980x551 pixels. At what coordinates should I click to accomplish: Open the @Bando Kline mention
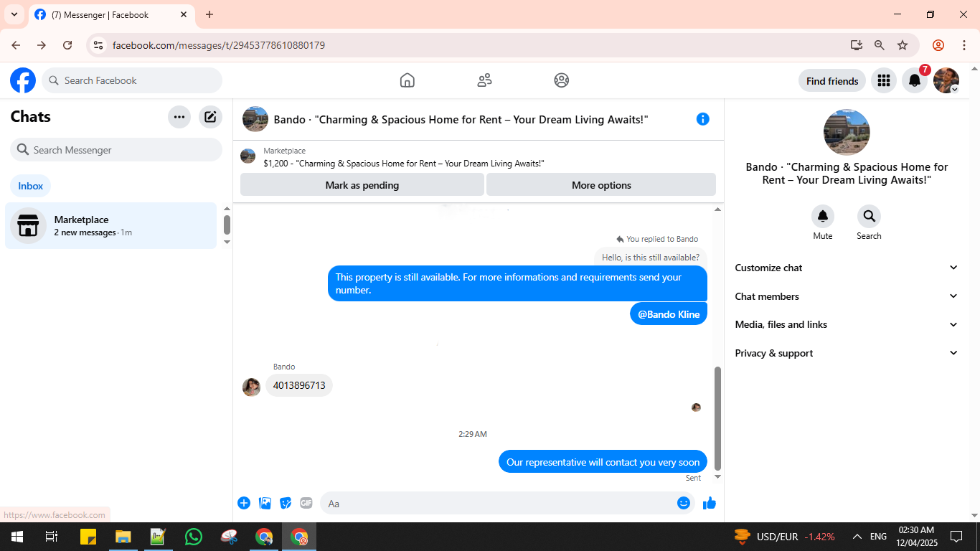pyautogui.click(x=669, y=314)
